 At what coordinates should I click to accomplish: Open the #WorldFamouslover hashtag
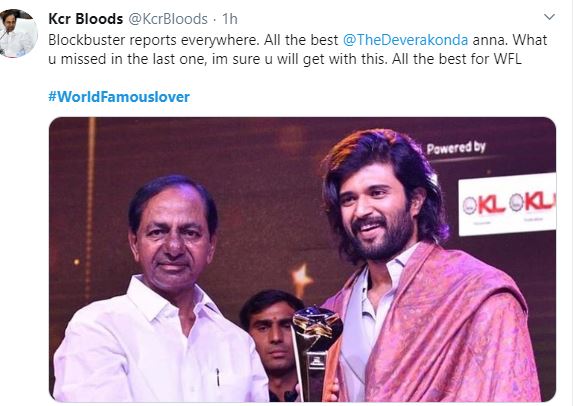coord(119,97)
